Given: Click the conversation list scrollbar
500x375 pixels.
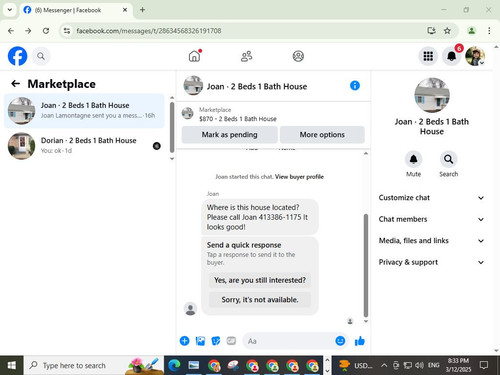Looking at the screenshot, I should (172, 127).
